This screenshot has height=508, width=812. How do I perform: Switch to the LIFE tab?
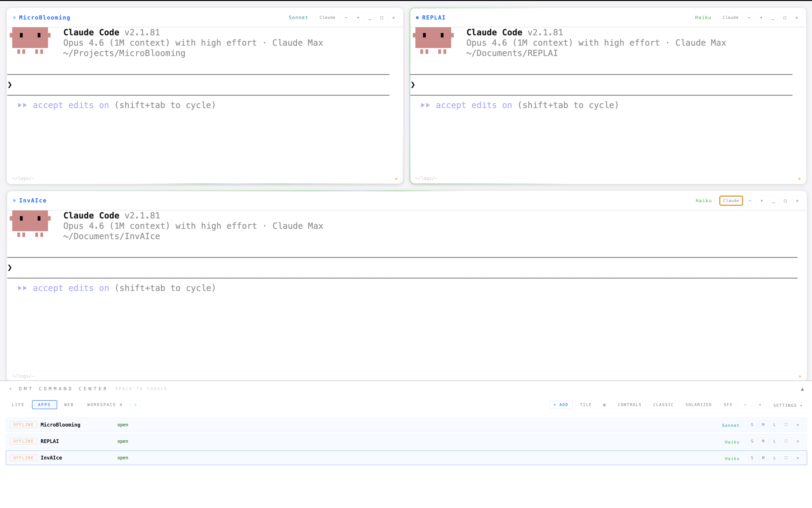tap(18, 404)
